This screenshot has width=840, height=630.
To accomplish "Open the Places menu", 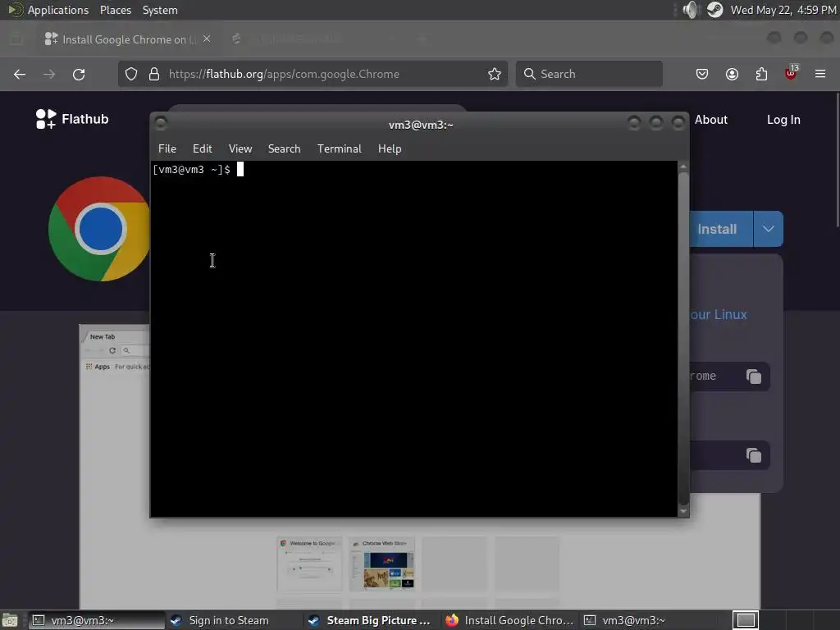I will [x=116, y=10].
